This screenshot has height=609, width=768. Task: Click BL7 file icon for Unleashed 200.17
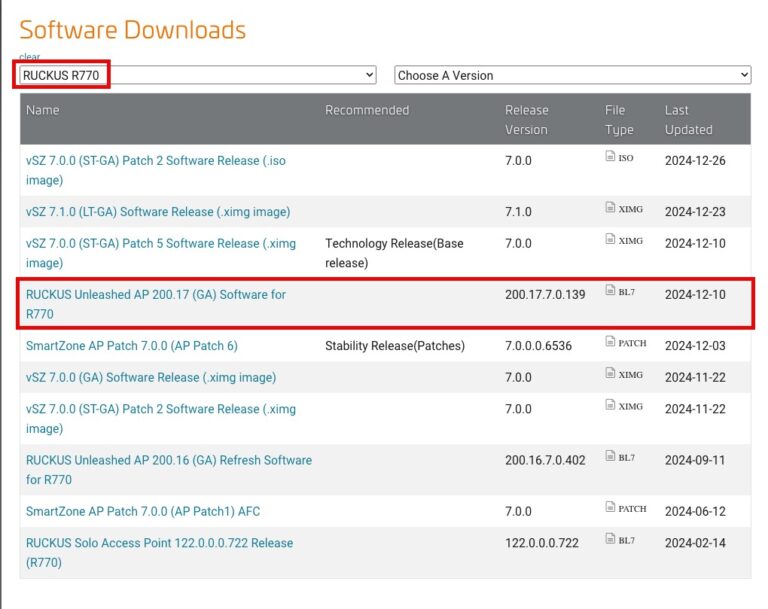pyautogui.click(x=610, y=291)
